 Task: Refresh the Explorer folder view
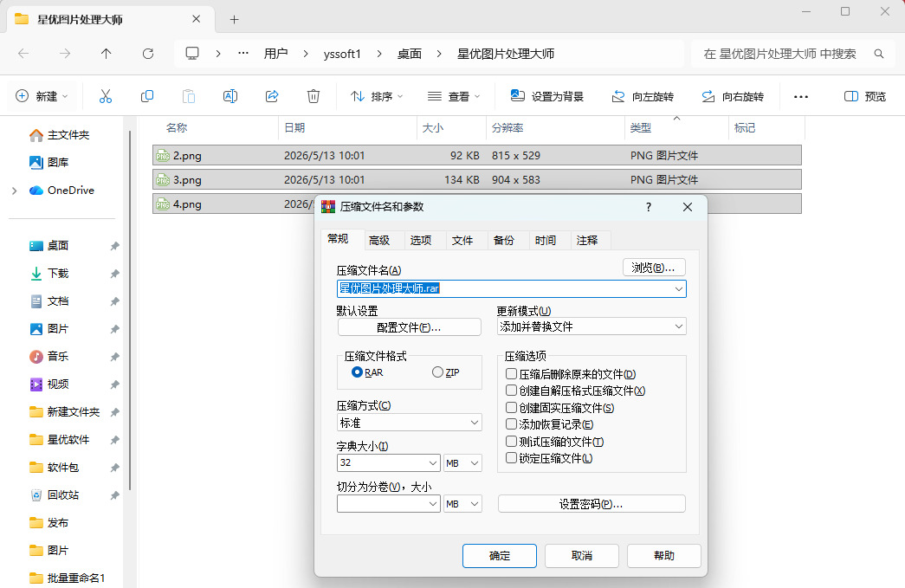[148, 54]
